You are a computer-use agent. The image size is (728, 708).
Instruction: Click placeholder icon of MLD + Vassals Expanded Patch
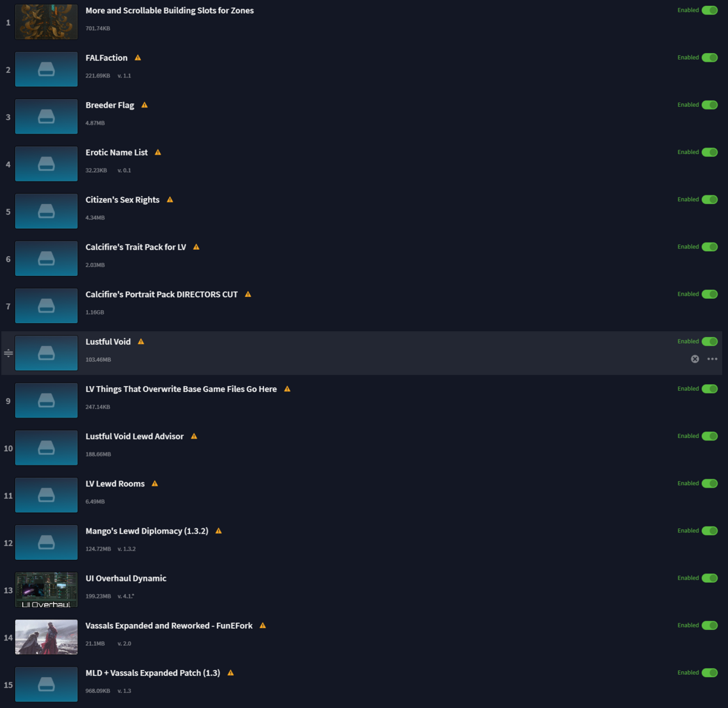coord(47,685)
